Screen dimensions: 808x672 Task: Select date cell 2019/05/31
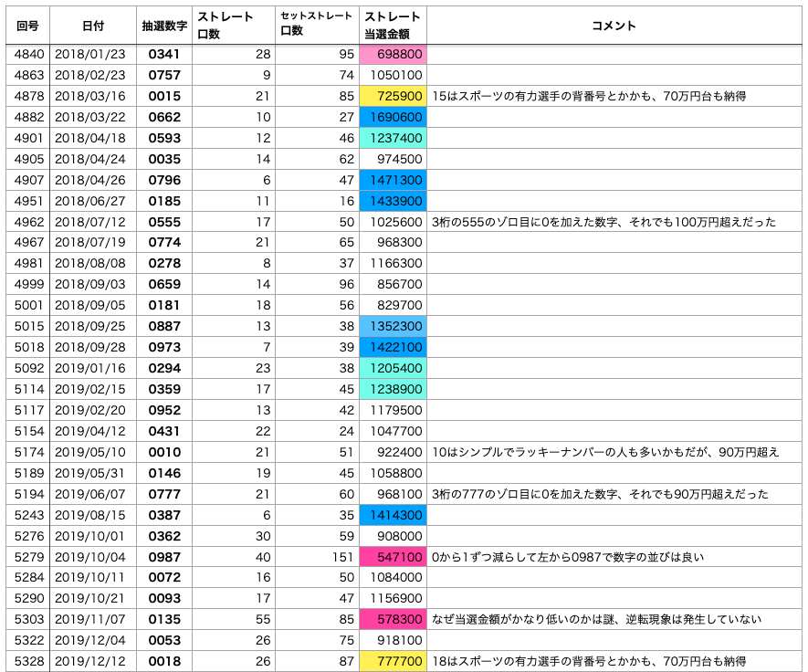[x=93, y=474]
